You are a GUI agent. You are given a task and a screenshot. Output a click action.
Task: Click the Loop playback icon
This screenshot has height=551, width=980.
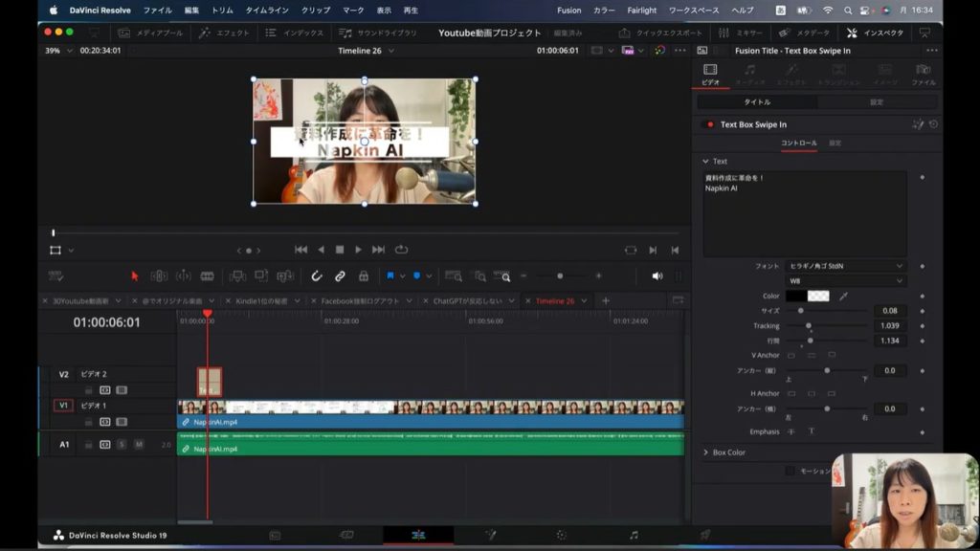pyautogui.click(x=402, y=250)
